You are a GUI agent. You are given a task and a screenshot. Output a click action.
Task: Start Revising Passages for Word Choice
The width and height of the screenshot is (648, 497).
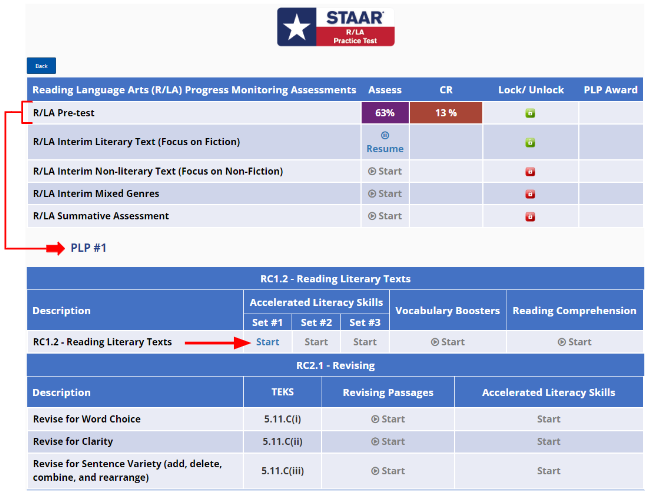388,419
